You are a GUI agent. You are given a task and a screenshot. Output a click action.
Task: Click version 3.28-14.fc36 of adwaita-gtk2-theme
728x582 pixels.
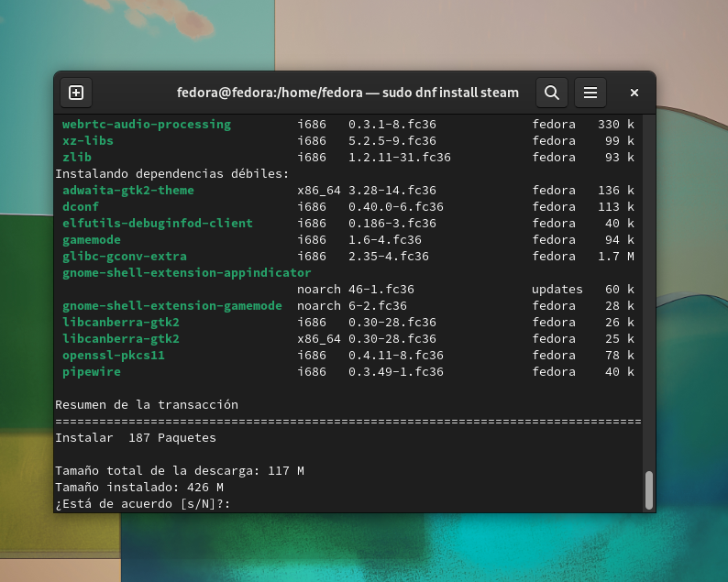click(392, 191)
